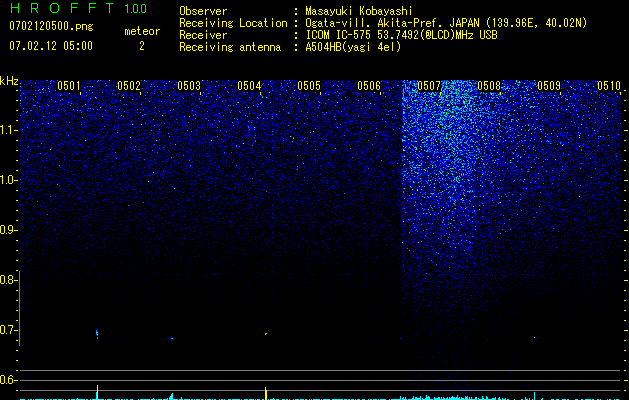Click the yellow power spike after 0501
This screenshot has width=629, height=400.
97,392
